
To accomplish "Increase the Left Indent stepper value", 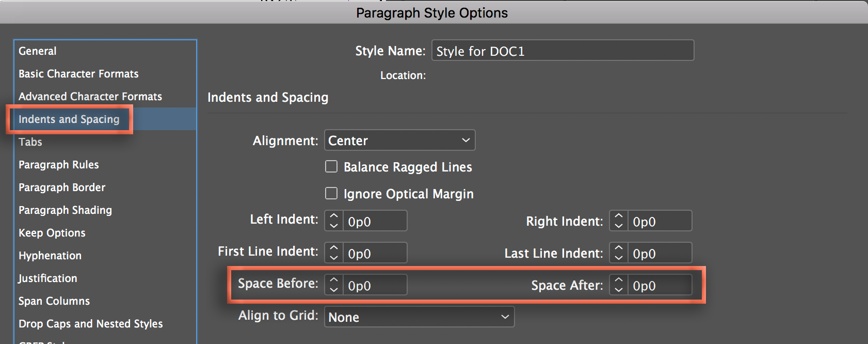I will click(x=334, y=216).
